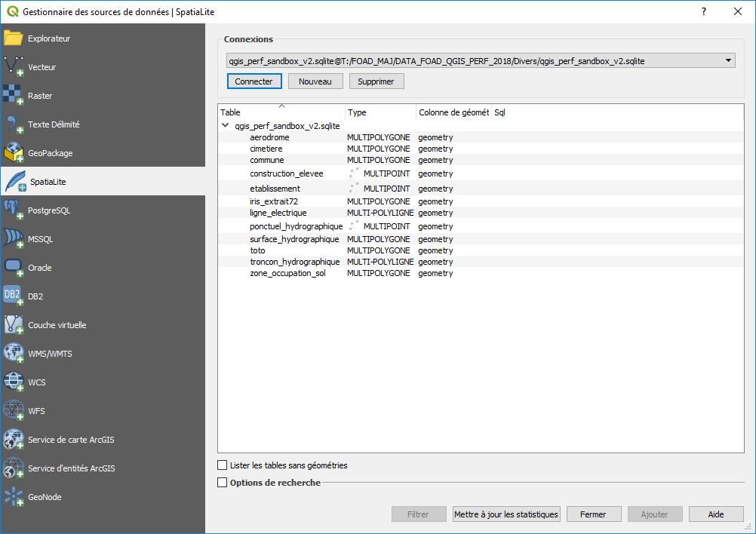Image resolution: width=756 pixels, height=534 pixels.
Task: Click the Fermer button
Action: pos(593,514)
